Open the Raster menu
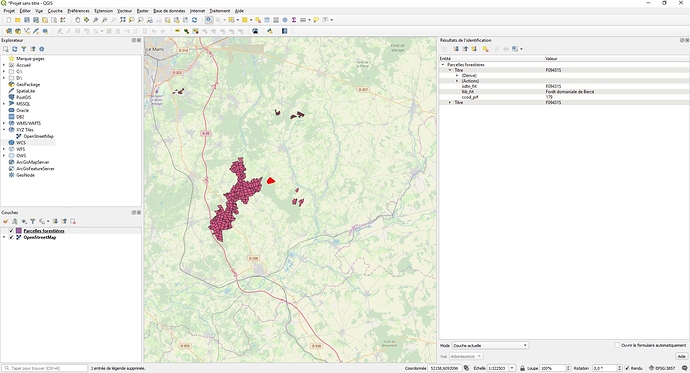Image resolution: width=690 pixels, height=373 pixels. point(143,11)
